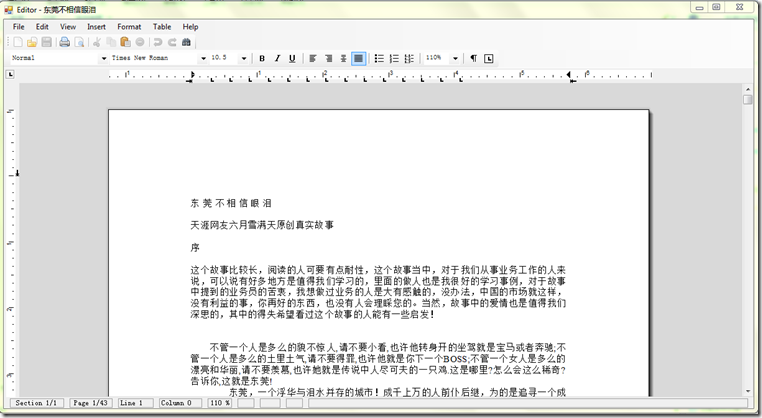Open the 110% zoom dropdown
Image resolution: width=762 pixels, height=418 pixels.
pos(455,58)
